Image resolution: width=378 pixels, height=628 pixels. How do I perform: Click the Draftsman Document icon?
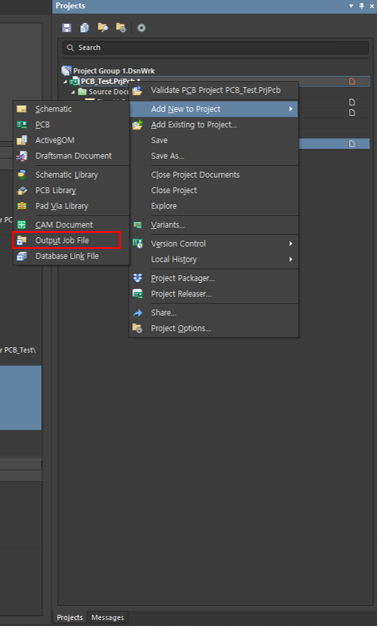pos(22,156)
